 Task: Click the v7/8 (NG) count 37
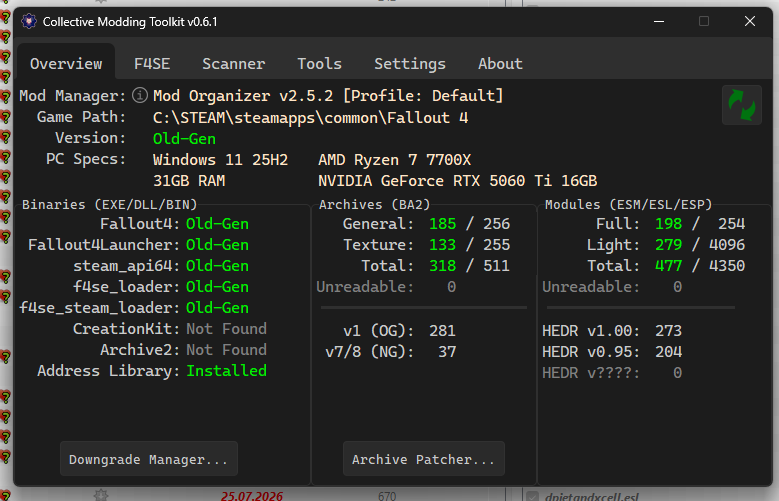tap(447, 352)
